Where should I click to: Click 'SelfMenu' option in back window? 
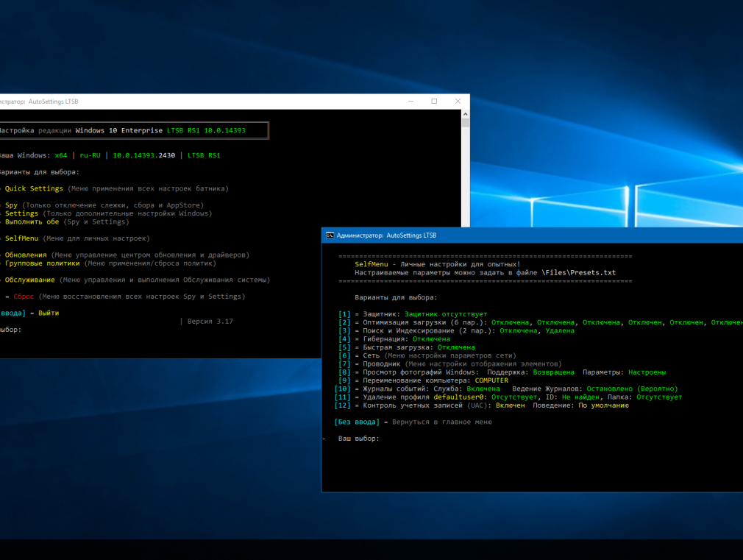coord(21,238)
